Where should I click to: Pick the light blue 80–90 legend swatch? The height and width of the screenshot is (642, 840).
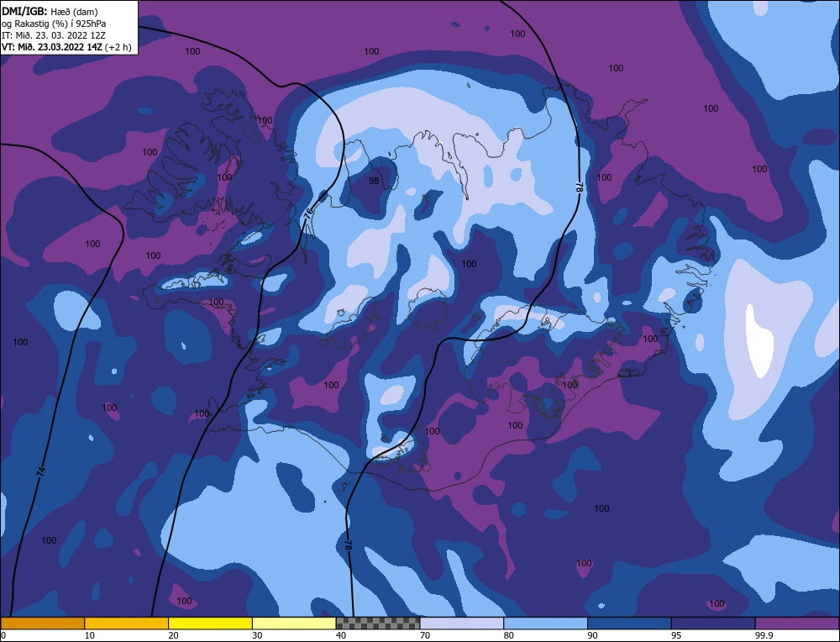[545, 624]
